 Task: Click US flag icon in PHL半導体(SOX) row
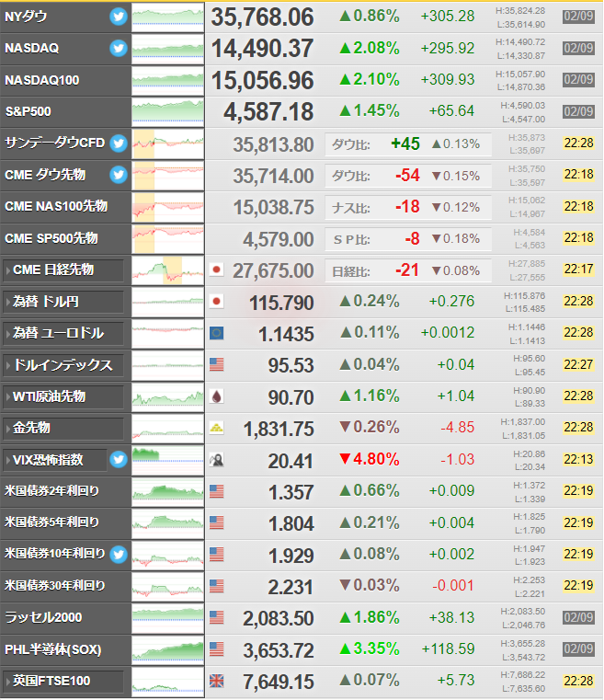point(217,649)
